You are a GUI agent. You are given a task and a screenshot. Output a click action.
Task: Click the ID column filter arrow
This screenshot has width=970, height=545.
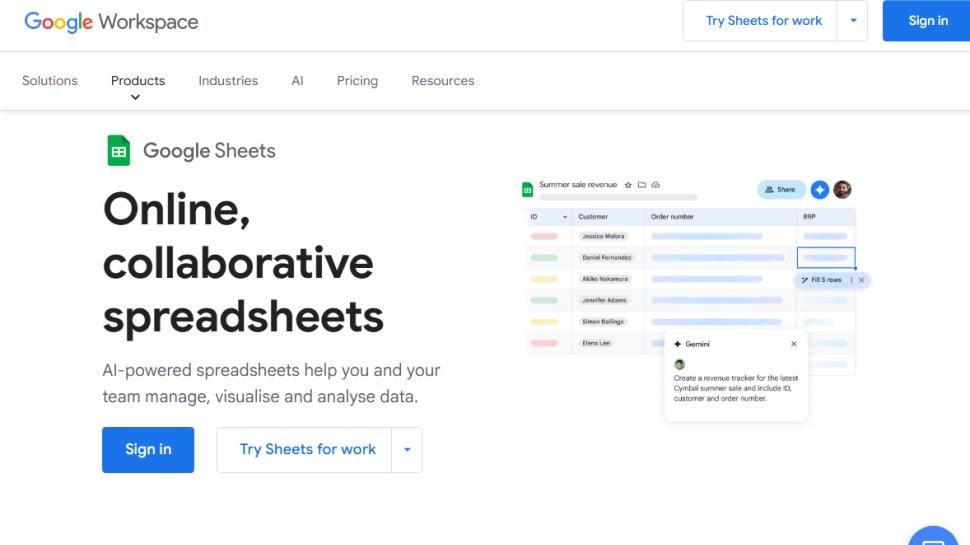(x=565, y=217)
